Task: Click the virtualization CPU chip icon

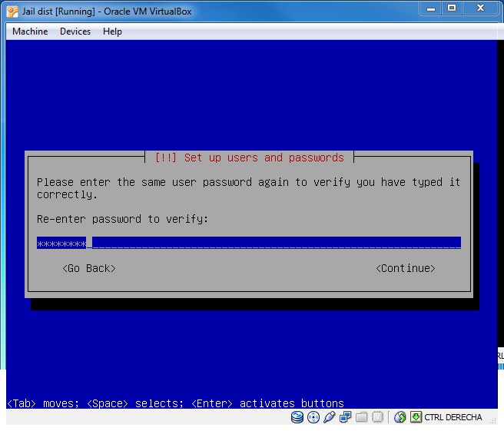Action: (378, 417)
